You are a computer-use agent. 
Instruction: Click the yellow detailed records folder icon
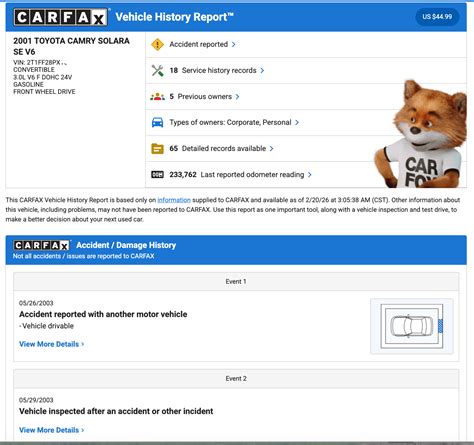point(157,148)
